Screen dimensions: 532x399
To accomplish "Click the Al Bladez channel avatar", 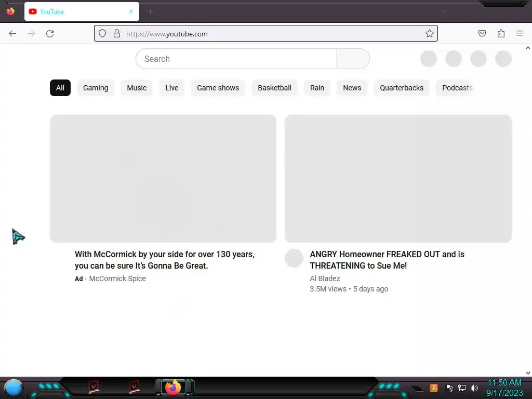I will (x=294, y=258).
